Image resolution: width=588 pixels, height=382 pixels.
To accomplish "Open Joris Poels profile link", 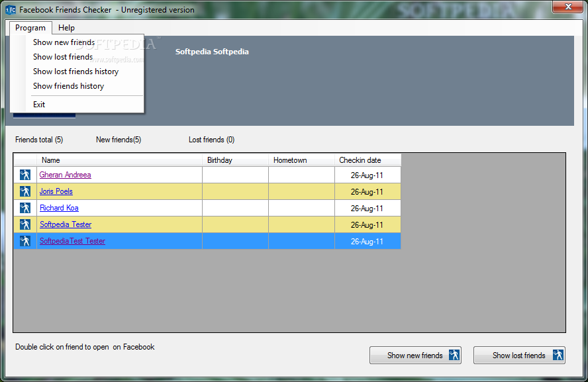I will tap(56, 191).
